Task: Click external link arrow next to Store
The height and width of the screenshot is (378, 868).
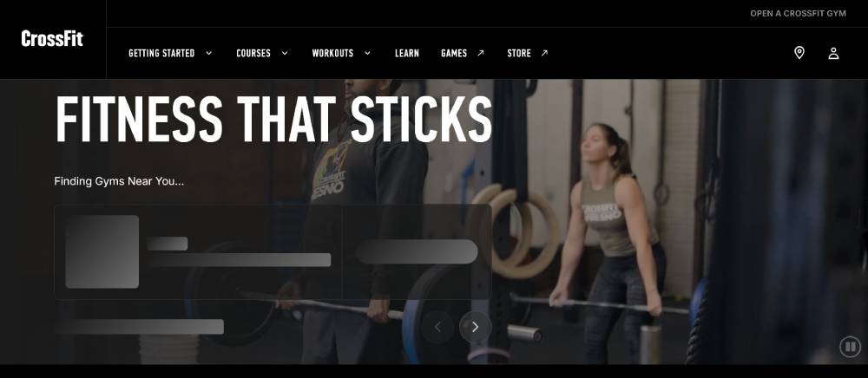Action: pos(544,53)
